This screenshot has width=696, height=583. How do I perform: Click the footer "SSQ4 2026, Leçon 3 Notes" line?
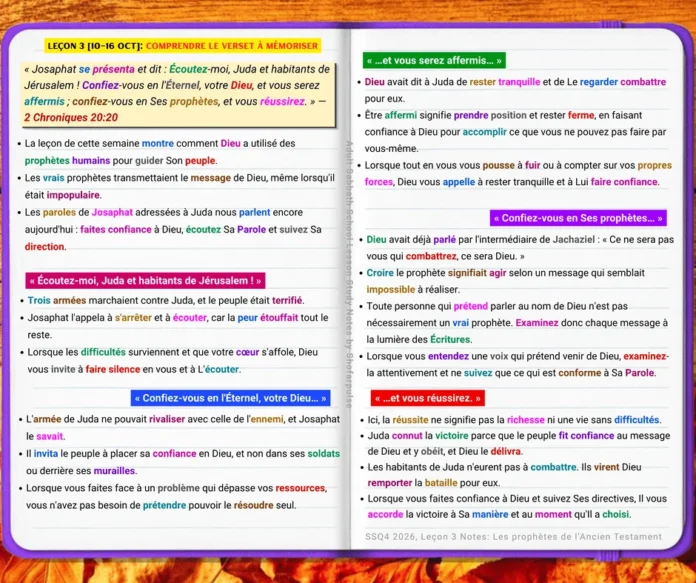coord(513,536)
